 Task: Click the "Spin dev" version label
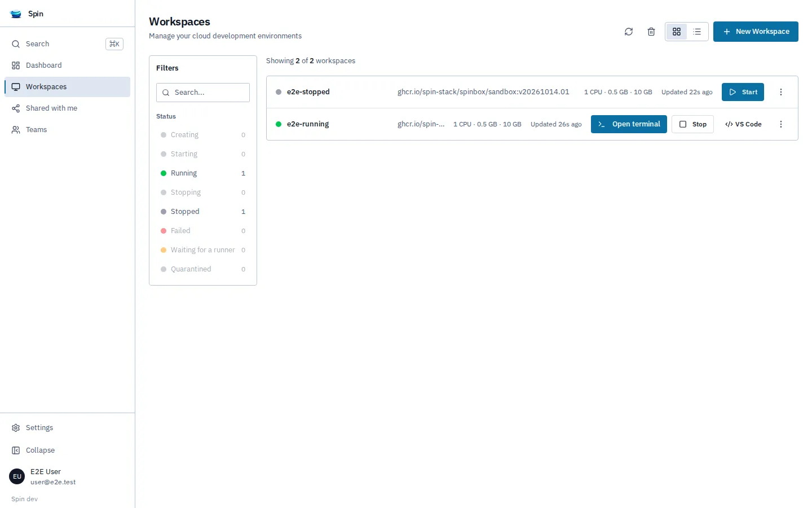(24, 499)
